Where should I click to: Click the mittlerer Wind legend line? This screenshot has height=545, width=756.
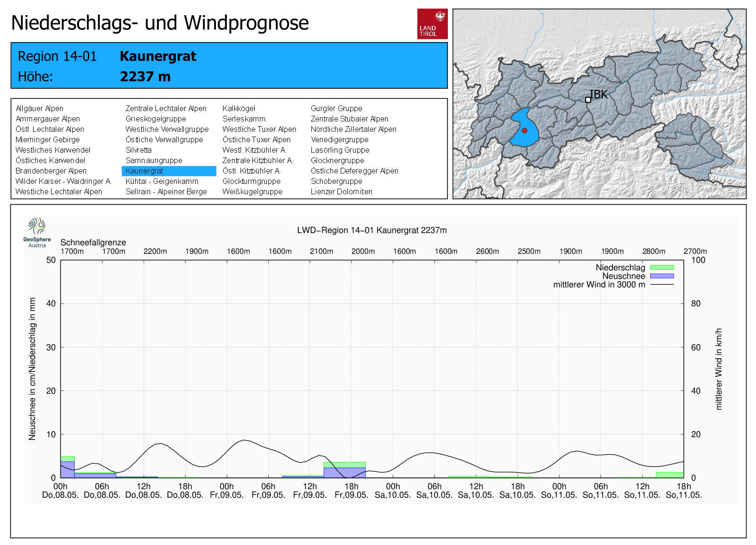pos(661,285)
